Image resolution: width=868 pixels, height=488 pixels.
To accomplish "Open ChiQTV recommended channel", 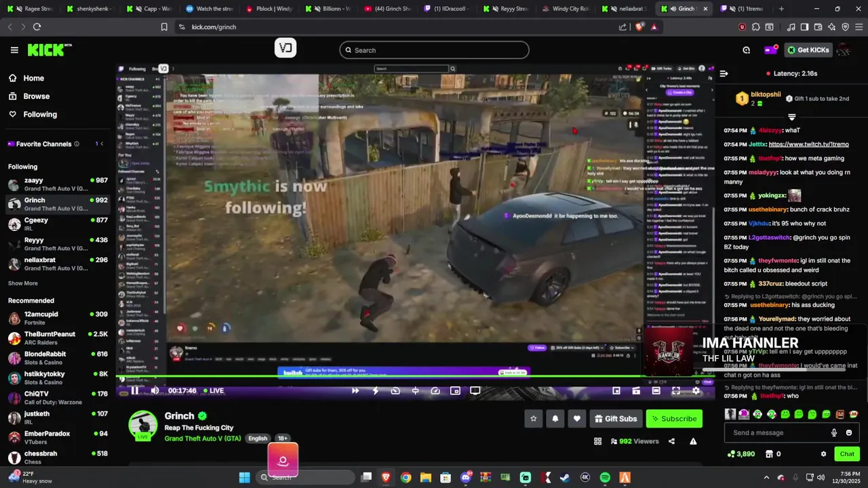I will pyautogui.click(x=58, y=398).
